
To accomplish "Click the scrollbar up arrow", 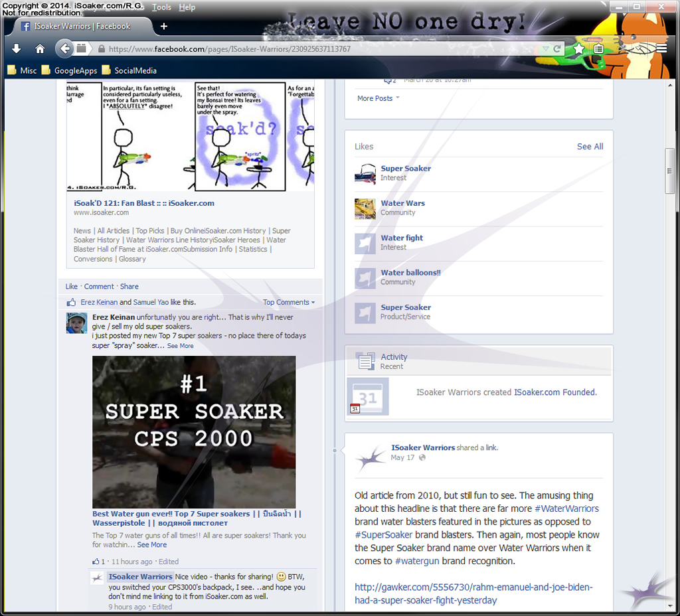I will coord(670,86).
